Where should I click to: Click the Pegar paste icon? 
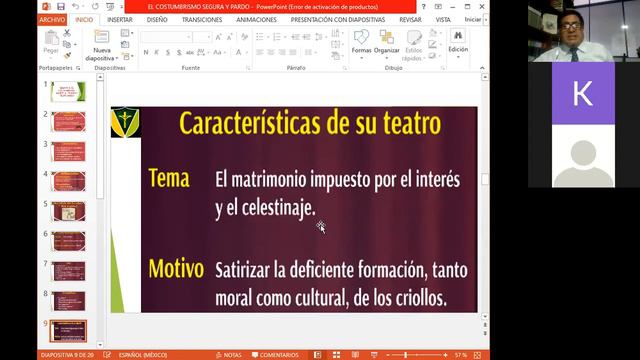click(51, 38)
